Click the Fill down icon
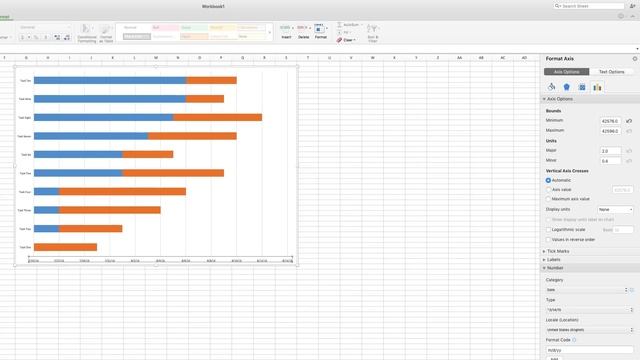This screenshot has width=640, height=360. (x=339, y=33)
